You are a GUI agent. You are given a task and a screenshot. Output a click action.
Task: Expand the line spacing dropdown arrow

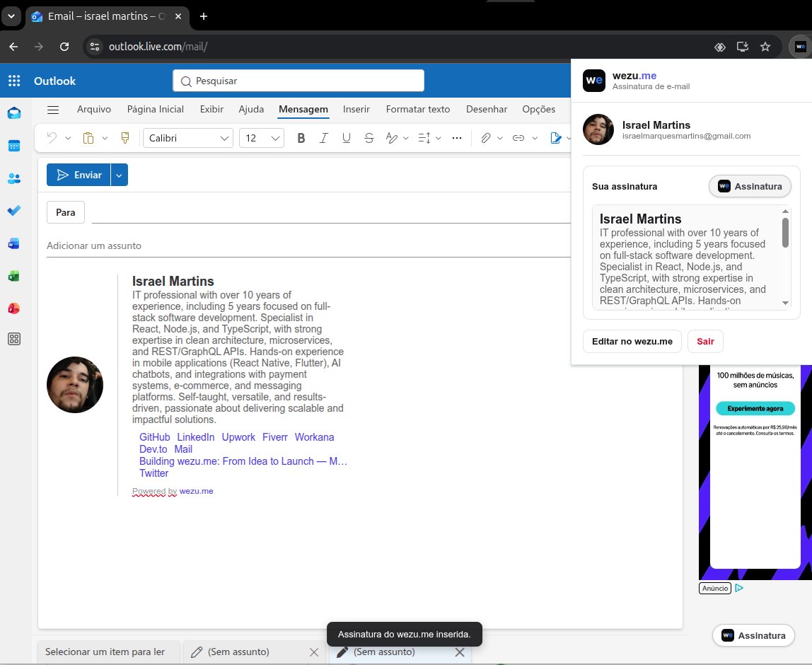[438, 138]
